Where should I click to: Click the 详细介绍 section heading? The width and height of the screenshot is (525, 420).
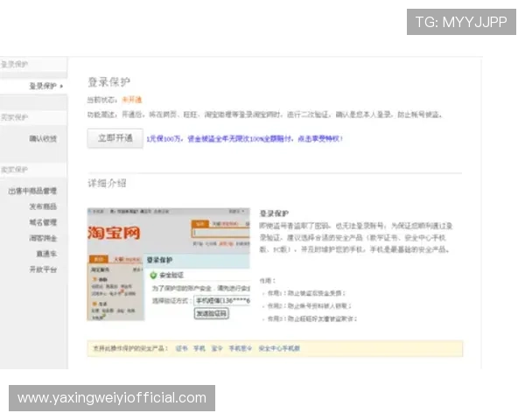(107, 183)
